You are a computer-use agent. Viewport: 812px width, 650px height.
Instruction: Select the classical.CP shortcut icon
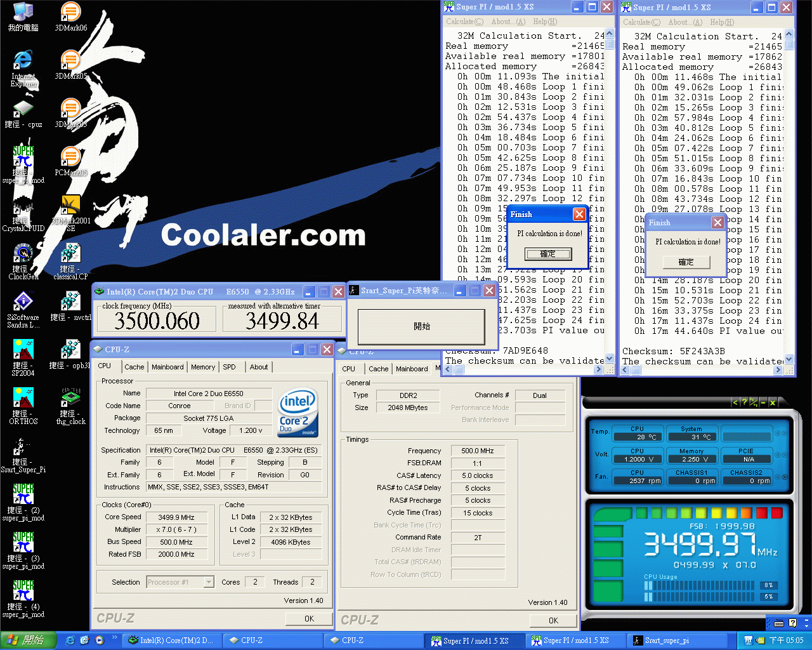(71, 262)
